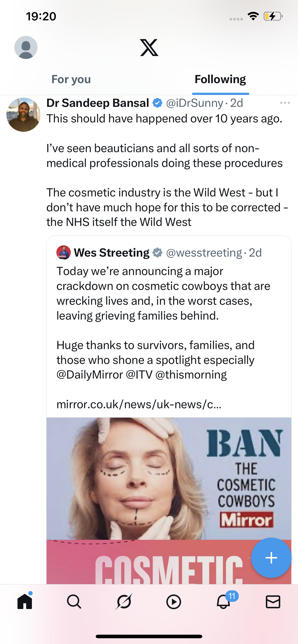Open three-dot menu on Dr Sandeep Bansal post
The height and width of the screenshot is (644, 298).
[285, 103]
